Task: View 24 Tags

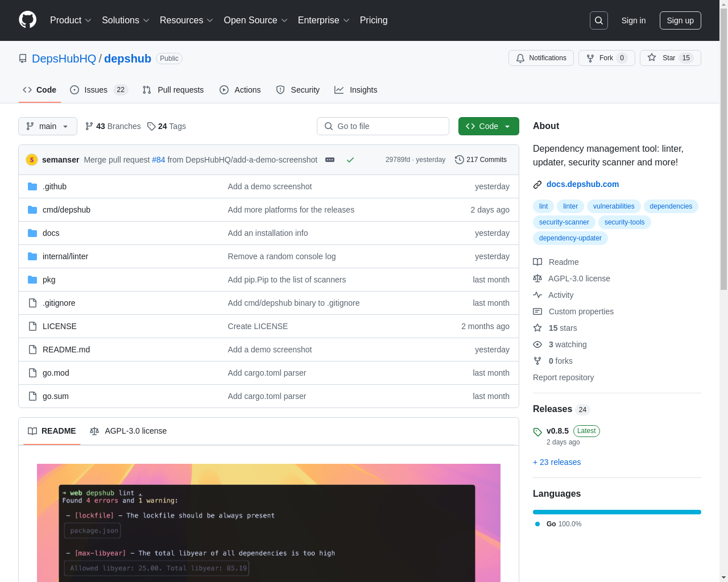Action: point(166,126)
